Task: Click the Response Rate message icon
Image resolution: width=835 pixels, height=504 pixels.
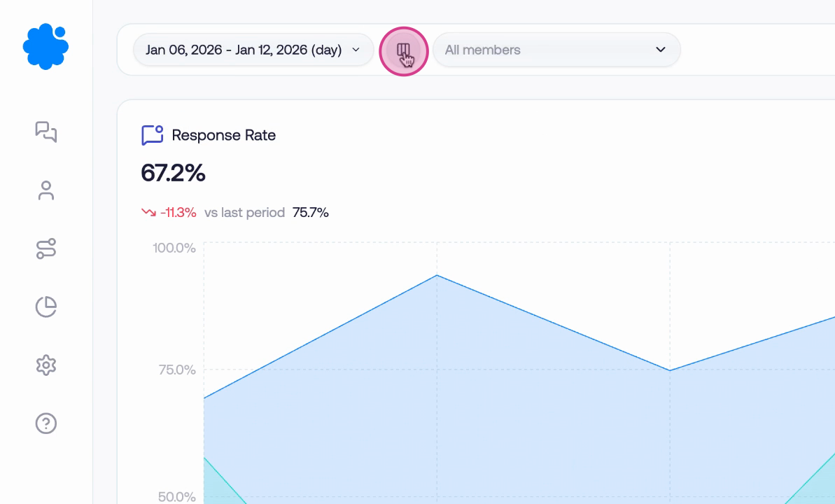Action: 153,135
